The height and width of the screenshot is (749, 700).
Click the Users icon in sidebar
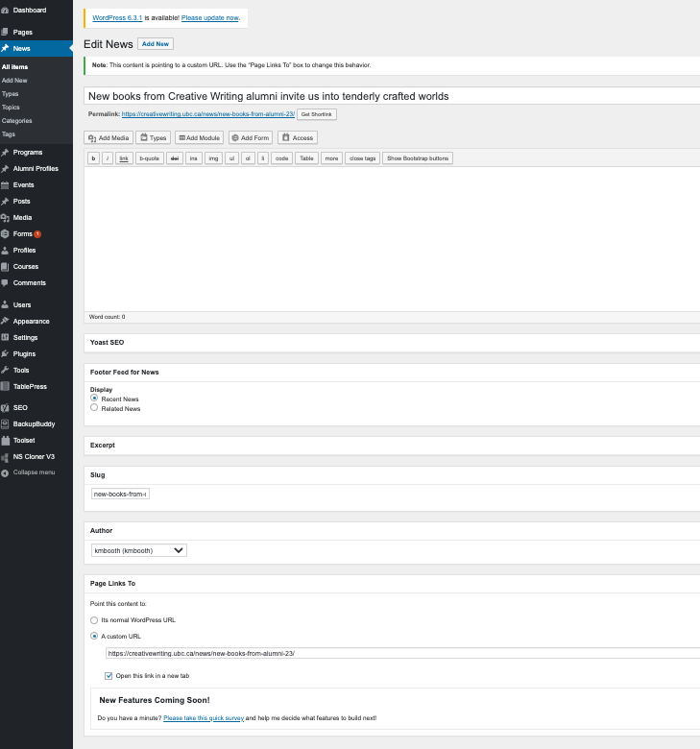tap(6, 305)
